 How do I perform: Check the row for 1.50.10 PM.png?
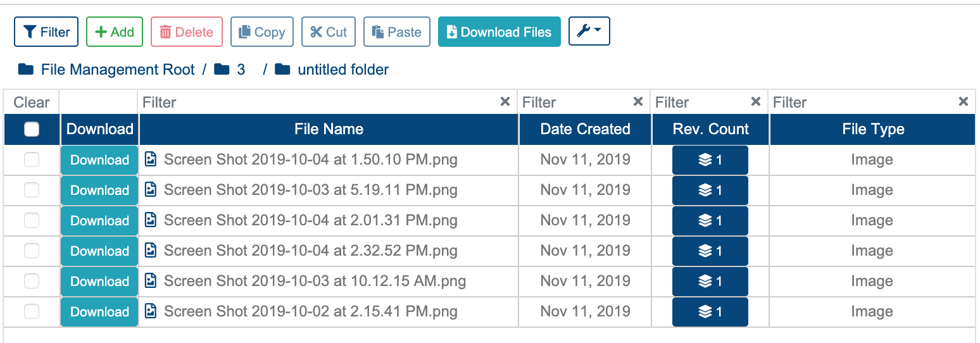click(32, 160)
